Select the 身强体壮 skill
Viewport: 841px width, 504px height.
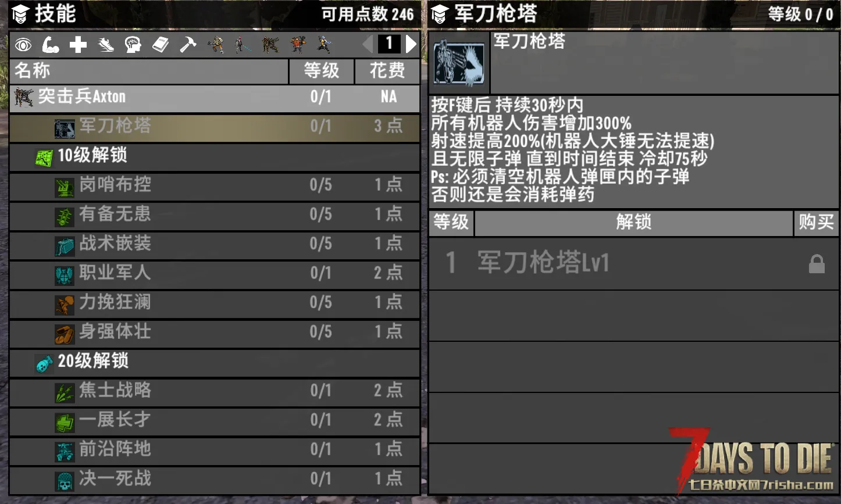215,333
